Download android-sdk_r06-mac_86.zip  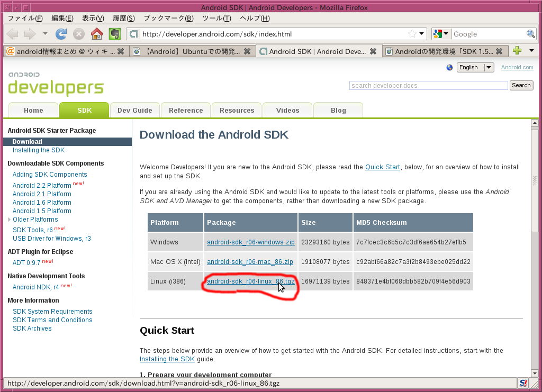coord(250,262)
